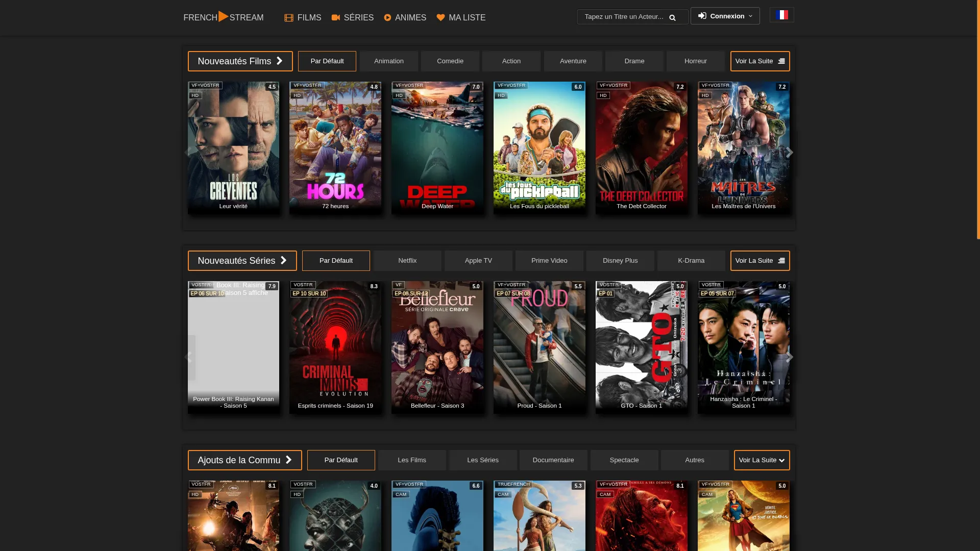Slide films carousel to the next items
Screen dimensions: 980x551
(790, 152)
